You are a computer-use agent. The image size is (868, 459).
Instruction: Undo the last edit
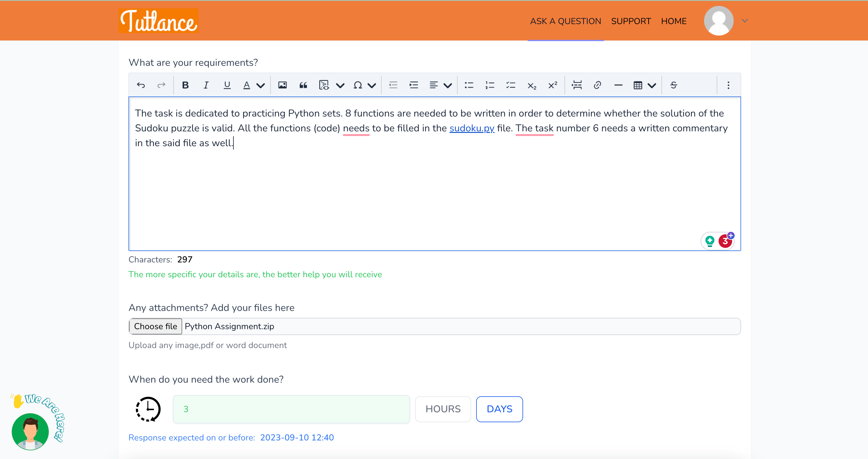tap(141, 85)
